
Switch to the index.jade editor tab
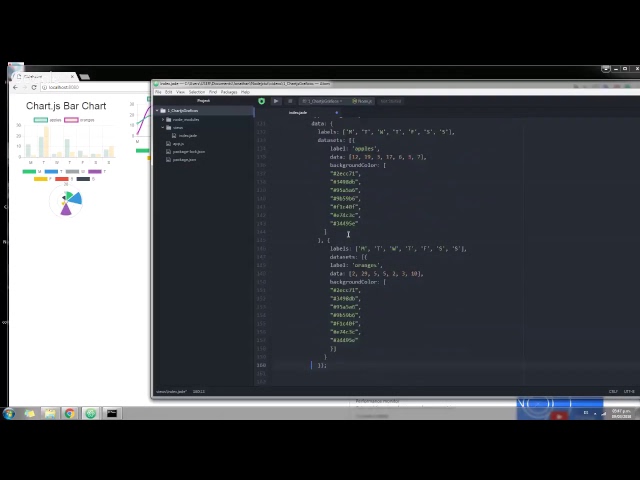click(x=298, y=113)
